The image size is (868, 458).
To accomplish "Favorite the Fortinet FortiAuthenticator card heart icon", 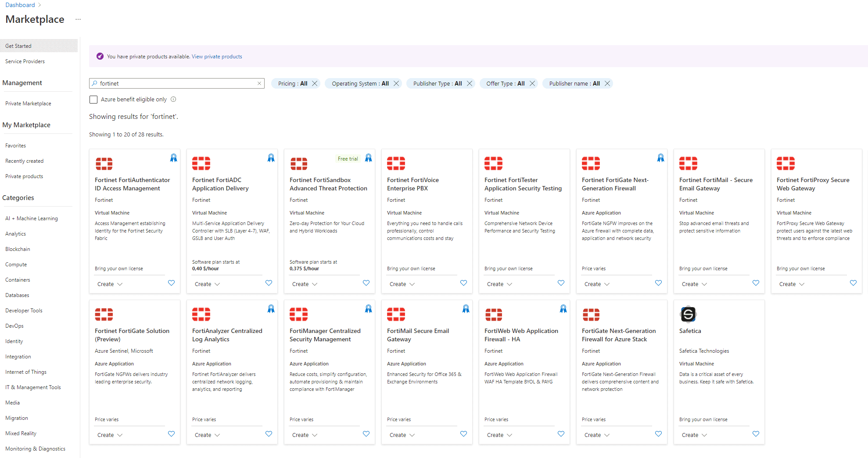I will 172,283.
